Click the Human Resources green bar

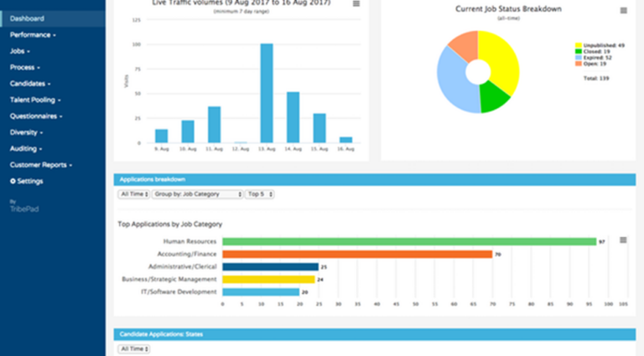[x=408, y=241]
